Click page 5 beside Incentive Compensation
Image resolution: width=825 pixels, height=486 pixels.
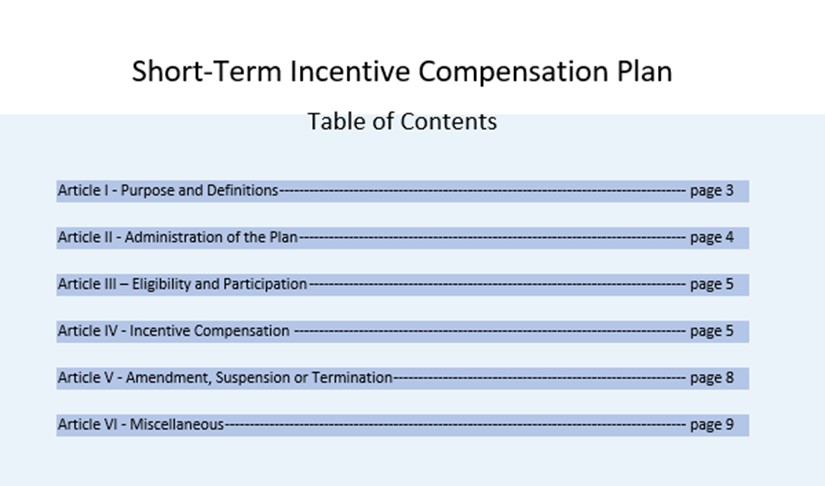(711, 331)
